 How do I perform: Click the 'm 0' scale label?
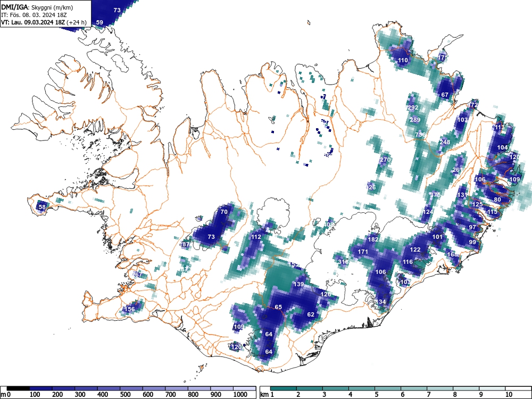[6, 395]
